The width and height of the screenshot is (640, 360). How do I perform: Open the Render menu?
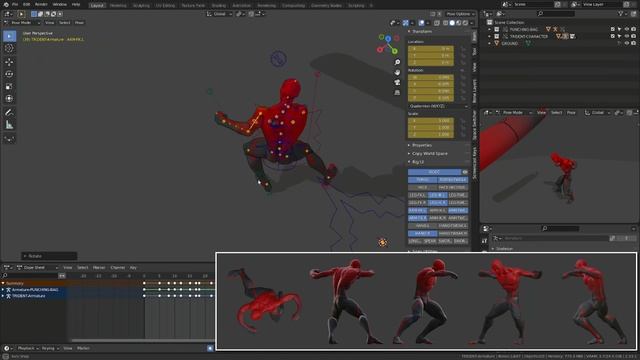[x=41, y=4]
